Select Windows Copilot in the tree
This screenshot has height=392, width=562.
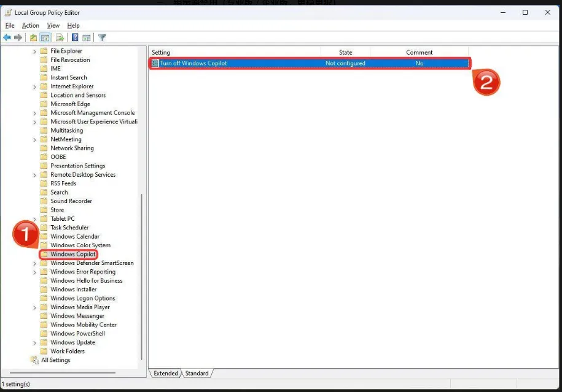[72, 254]
